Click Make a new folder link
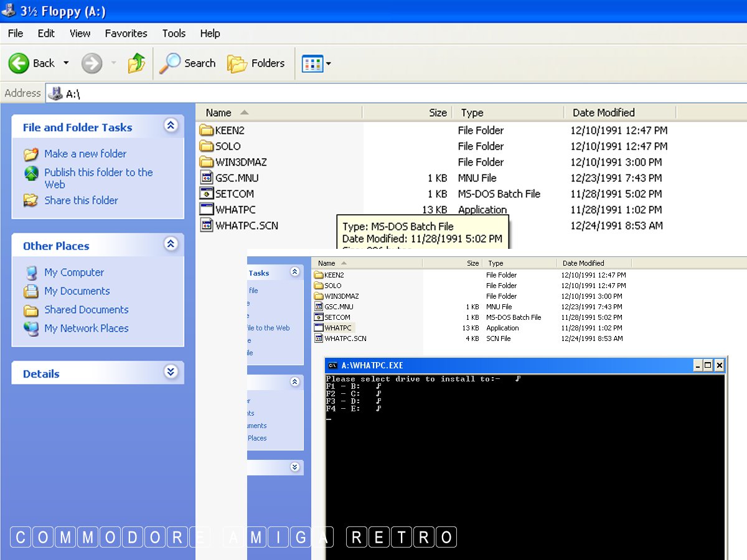 pyautogui.click(x=85, y=154)
